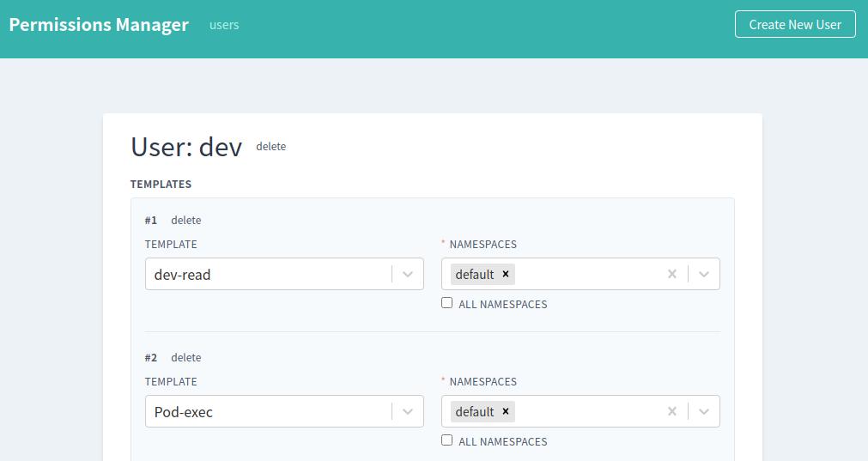Expand namespaces dropdown arrow for template #2

coord(704,411)
